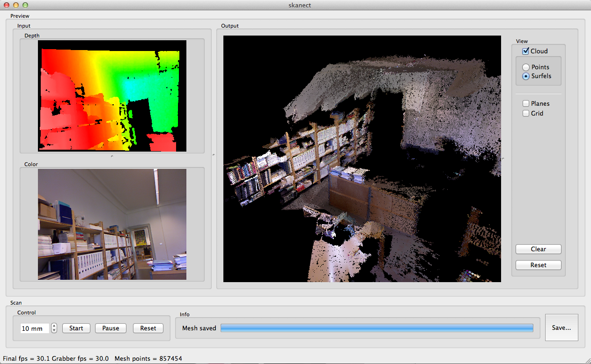Click the skanect window title
The width and height of the screenshot is (591, 364).
coord(300,5)
